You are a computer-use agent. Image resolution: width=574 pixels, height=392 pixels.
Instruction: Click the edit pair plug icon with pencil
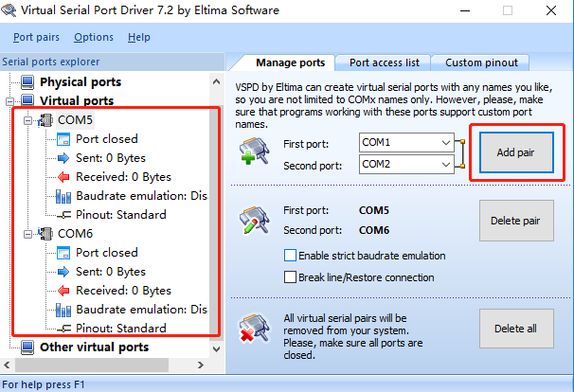point(255,221)
